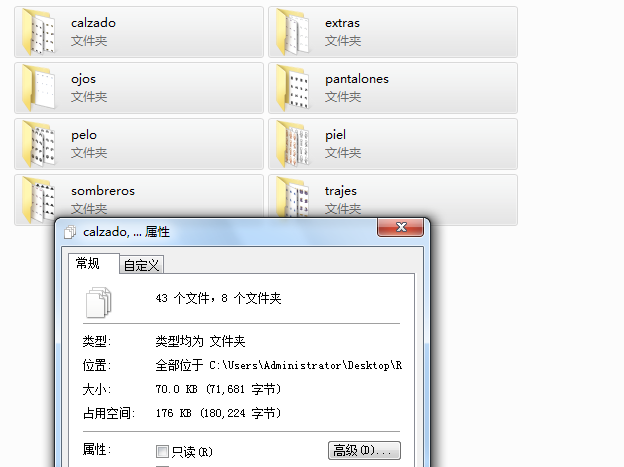
Task: Select the piel folder icon
Action: [x=293, y=144]
